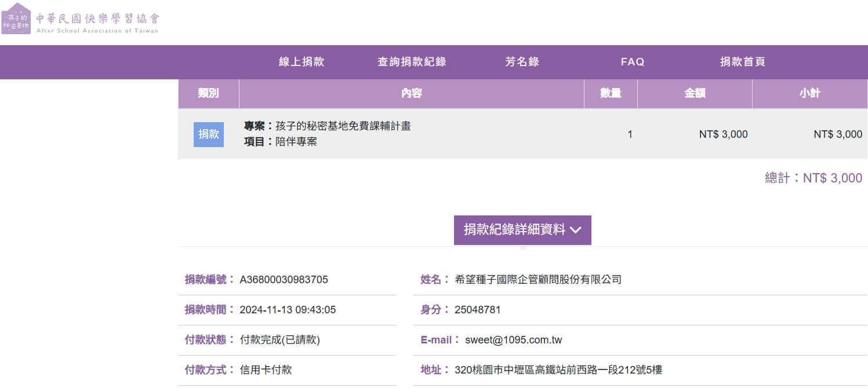Go to 查詢捐款紀錄 in navigation

[412, 62]
